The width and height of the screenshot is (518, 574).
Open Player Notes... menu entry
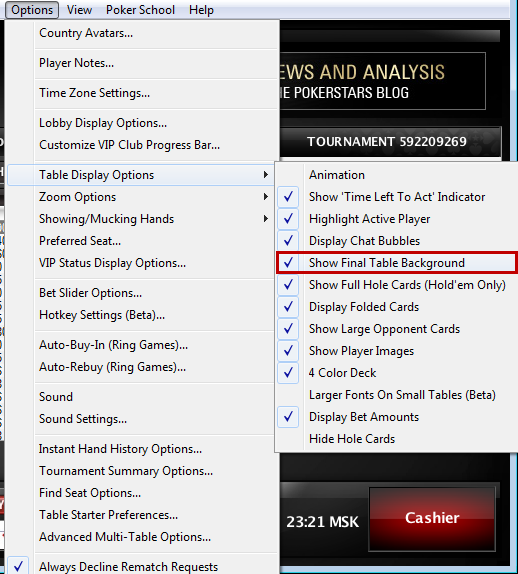(143, 63)
